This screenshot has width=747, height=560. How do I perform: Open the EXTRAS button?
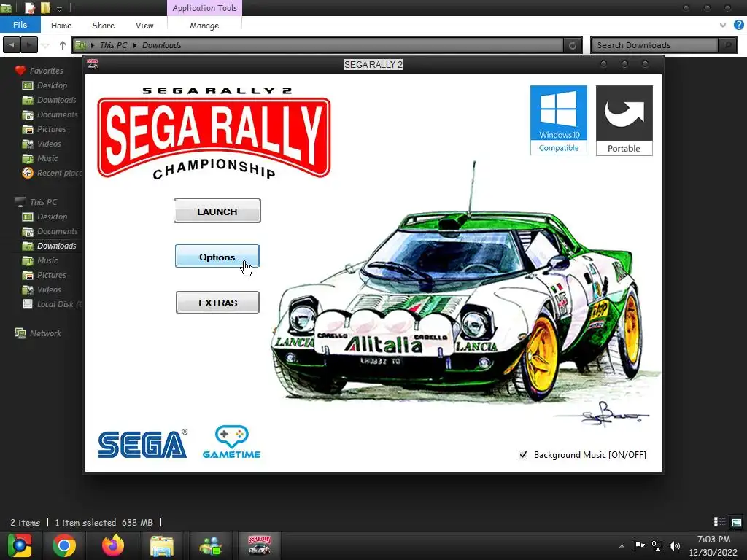(x=217, y=303)
